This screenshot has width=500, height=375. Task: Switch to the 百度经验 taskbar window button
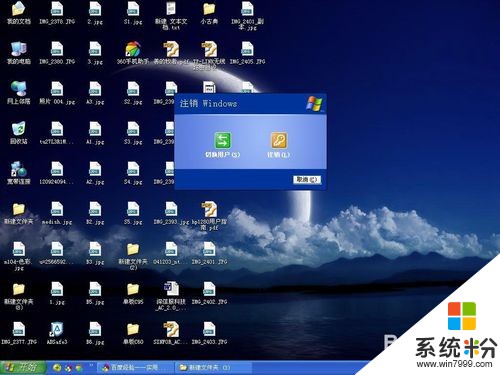point(135,368)
